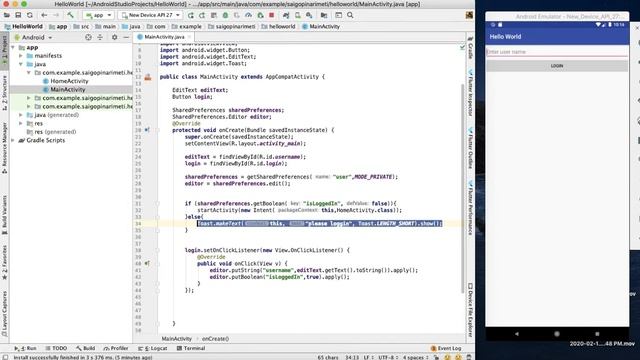Image resolution: width=640 pixels, height=360 pixels.
Task: Open the New Device API 27 dropdown
Action: 151,15
